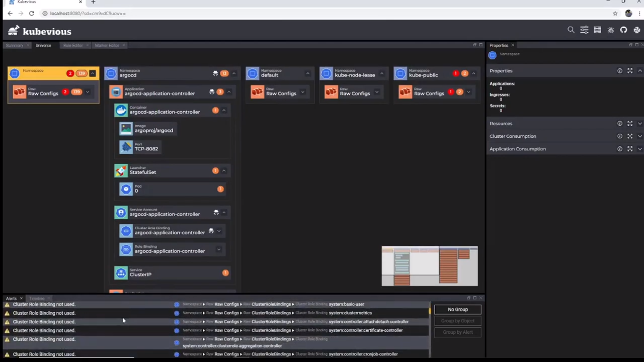Collapse the kube-public namespace
The width and height of the screenshot is (644, 362).
coord(473,74)
